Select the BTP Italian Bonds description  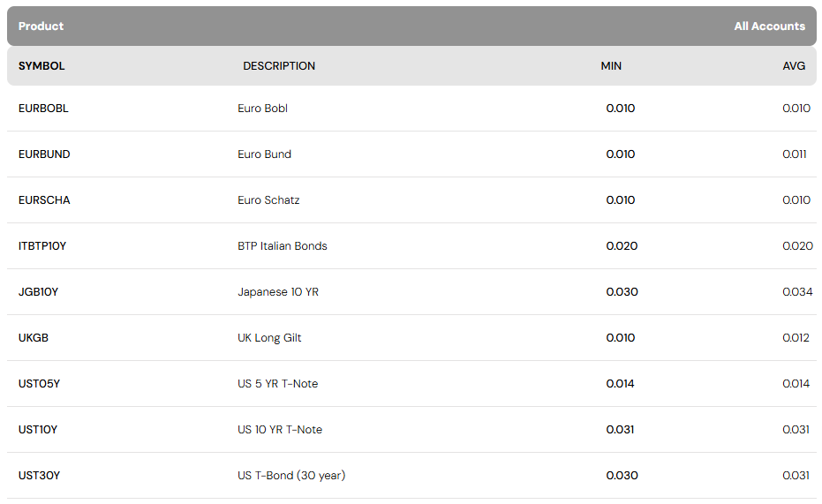[283, 246]
